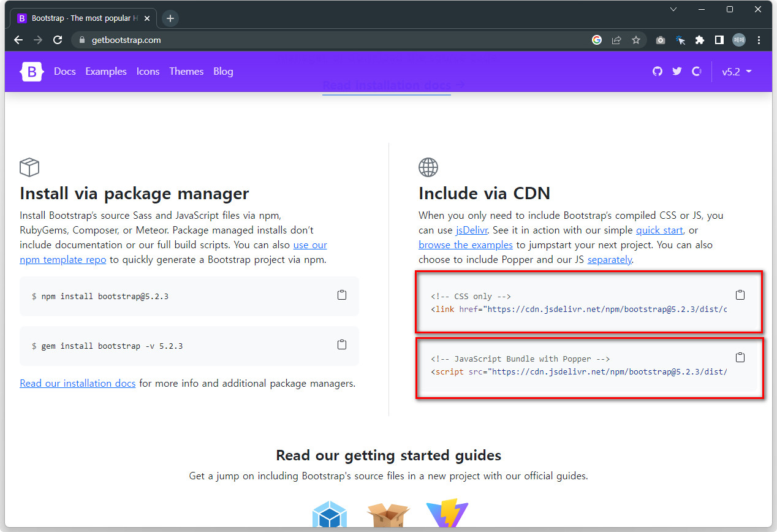This screenshot has width=777, height=532.
Task: Open Chrome's three-dot menu
Action: click(x=759, y=40)
